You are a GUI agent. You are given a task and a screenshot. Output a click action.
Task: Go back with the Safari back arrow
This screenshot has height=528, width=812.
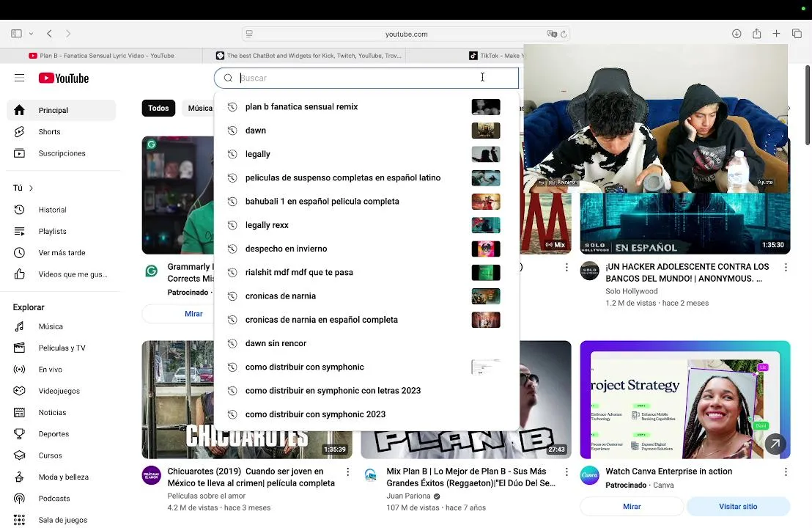pyautogui.click(x=49, y=34)
